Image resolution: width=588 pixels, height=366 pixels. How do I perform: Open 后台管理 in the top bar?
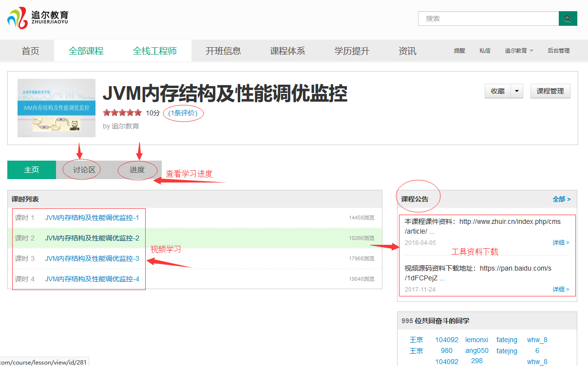(558, 51)
